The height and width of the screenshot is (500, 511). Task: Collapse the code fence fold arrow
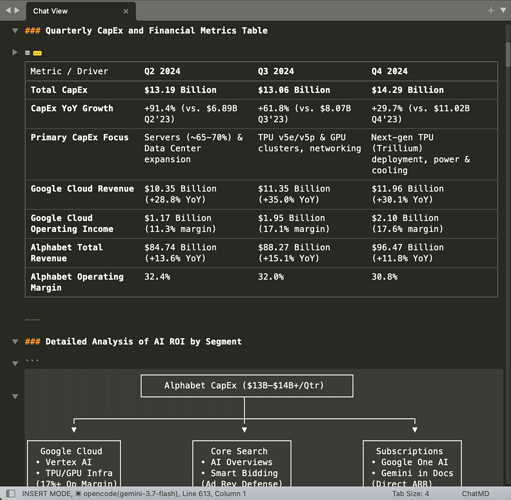click(15, 363)
